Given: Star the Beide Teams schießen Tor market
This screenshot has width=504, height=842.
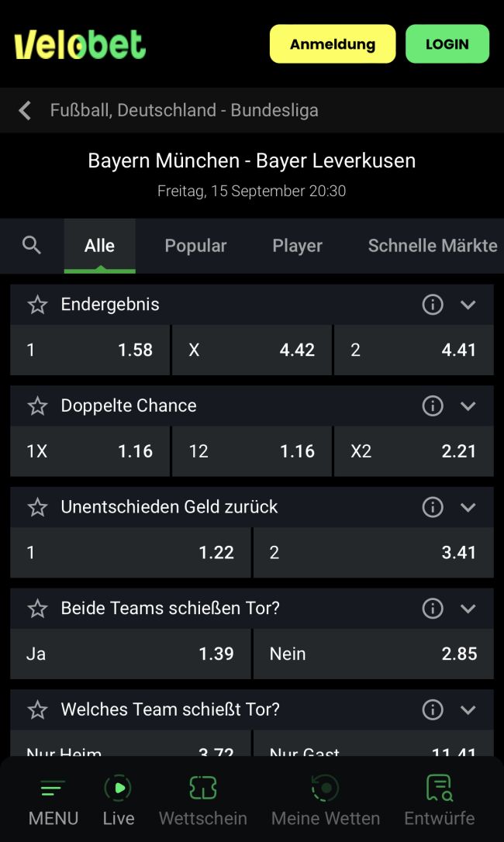Looking at the screenshot, I should point(37,609).
